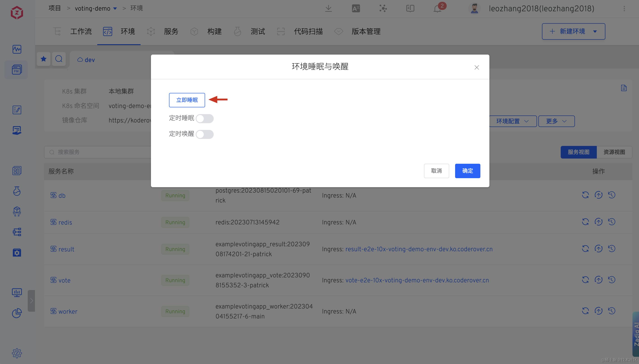
Task: Open the 版本管理 tab
Action: click(366, 32)
